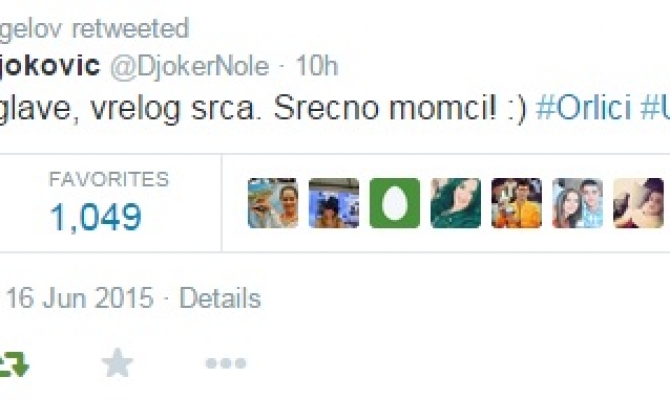Open the green-haired woman avatar
670x400 pixels.
[455, 203]
